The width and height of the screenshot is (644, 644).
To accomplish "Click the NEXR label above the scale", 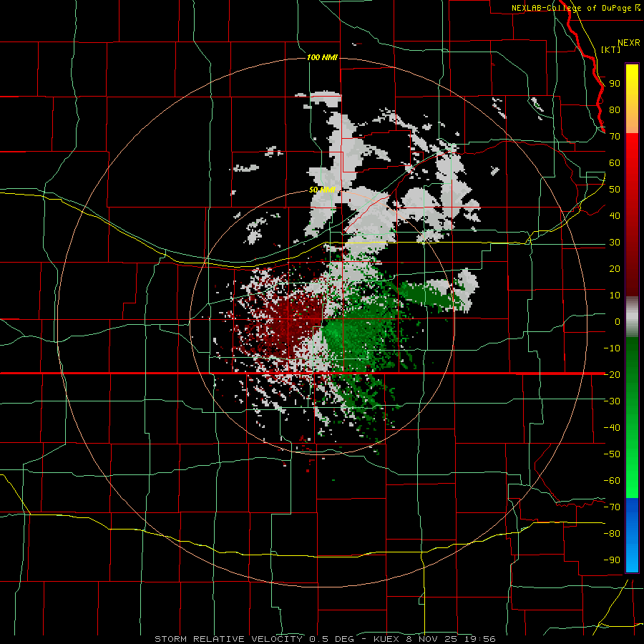I will 628,43.
